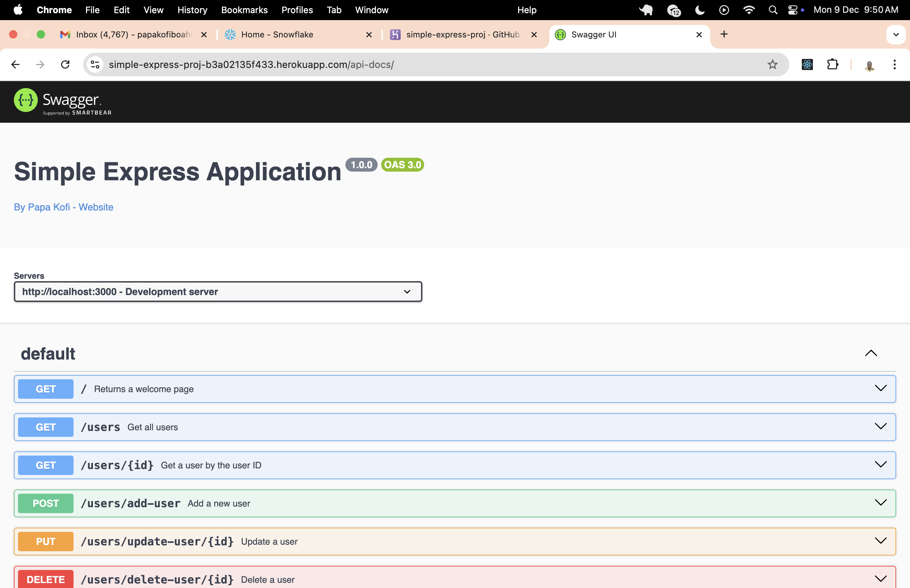This screenshot has width=910, height=588.
Task: Click the By Papa Kofi - Website link
Action: [x=63, y=207]
